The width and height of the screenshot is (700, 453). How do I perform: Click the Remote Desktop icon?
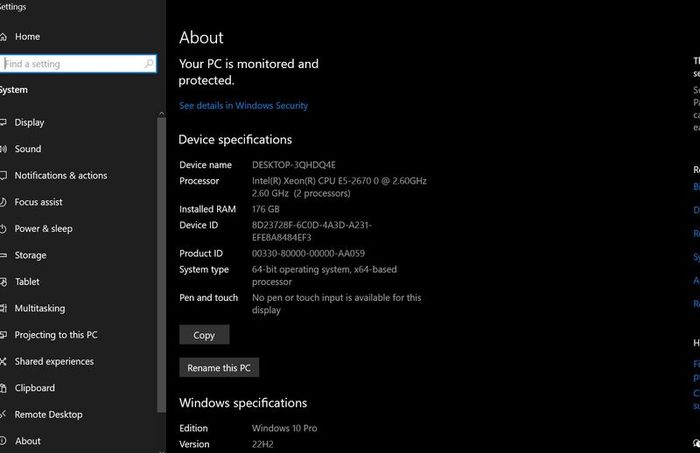(x=3, y=415)
